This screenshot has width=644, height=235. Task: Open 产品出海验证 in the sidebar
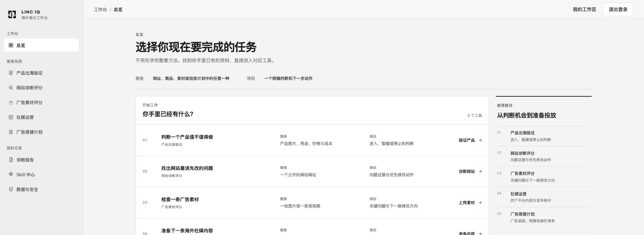(41, 73)
